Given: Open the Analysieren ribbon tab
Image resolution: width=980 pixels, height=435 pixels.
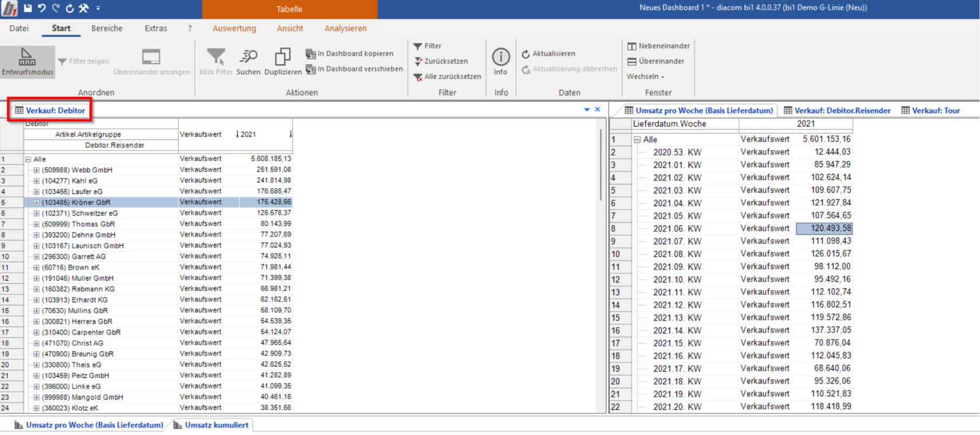Looking at the screenshot, I should [x=345, y=28].
